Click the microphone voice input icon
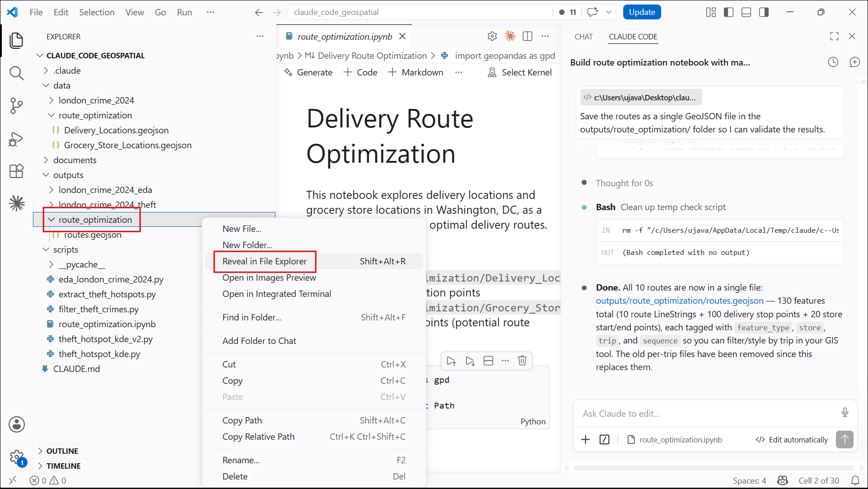The image size is (868, 489). point(845,412)
